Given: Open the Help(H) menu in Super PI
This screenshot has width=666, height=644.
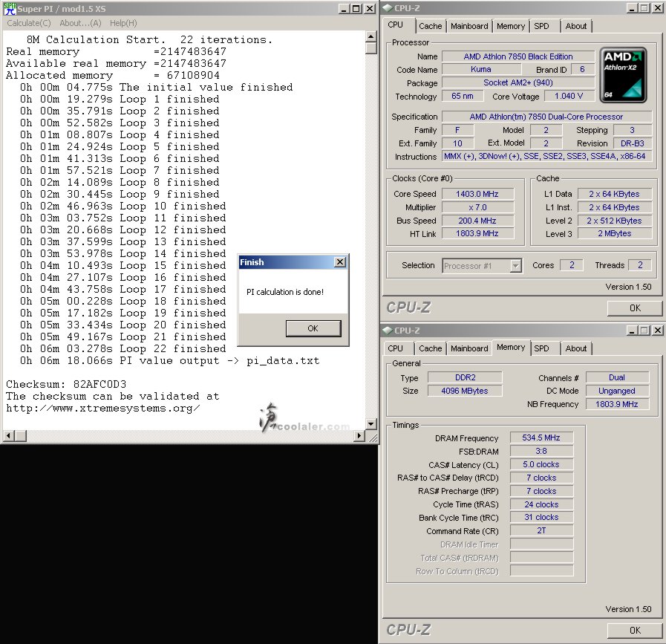Looking at the screenshot, I should [123, 23].
